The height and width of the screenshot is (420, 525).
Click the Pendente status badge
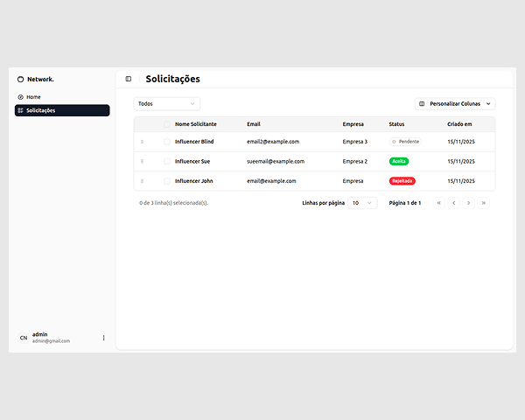[405, 142]
